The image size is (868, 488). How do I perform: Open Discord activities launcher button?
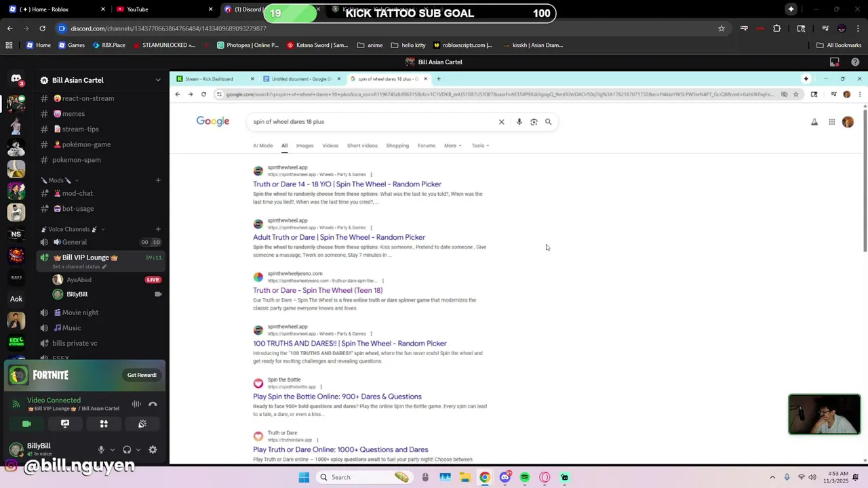click(x=104, y=424)
